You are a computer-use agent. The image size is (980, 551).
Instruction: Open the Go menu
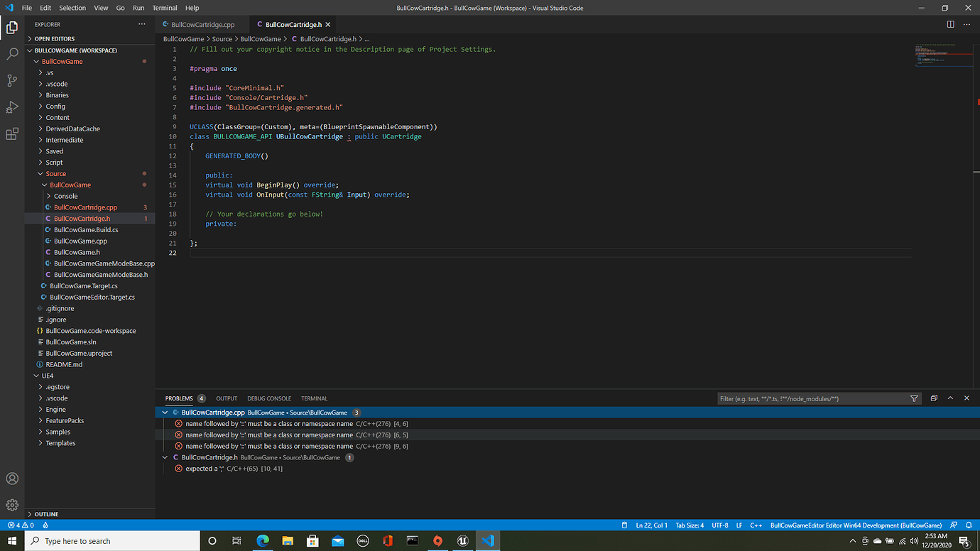120,8
